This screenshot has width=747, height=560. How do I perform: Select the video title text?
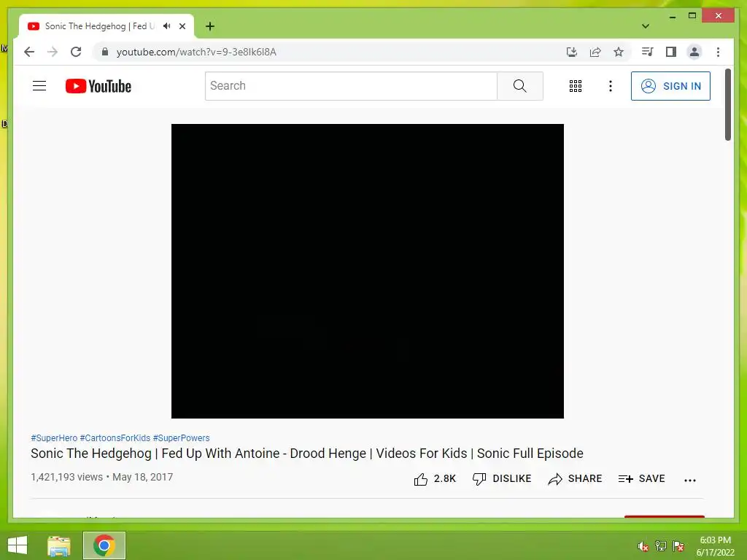click(x=307, y=454)
